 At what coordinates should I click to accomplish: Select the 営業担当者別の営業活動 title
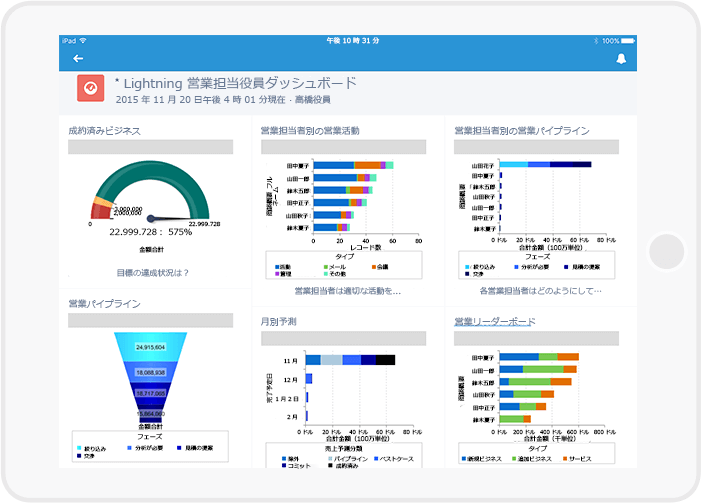point(310,131)
